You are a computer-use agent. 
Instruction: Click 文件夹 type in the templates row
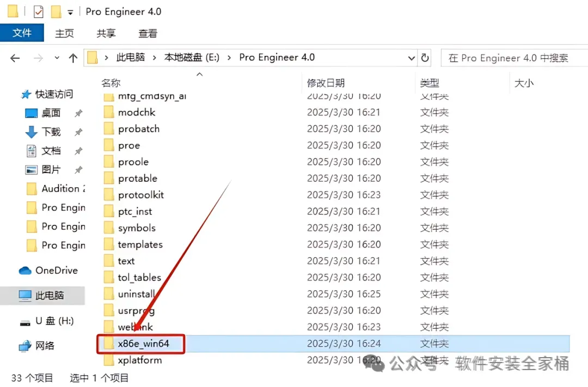434,244
